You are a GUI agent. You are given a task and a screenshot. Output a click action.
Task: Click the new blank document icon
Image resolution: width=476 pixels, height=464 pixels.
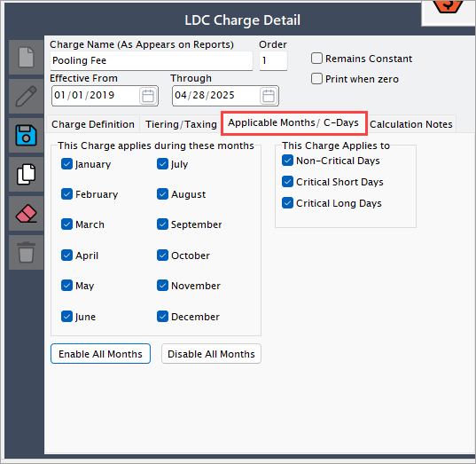pyautogui.click(x=26, y=57)
